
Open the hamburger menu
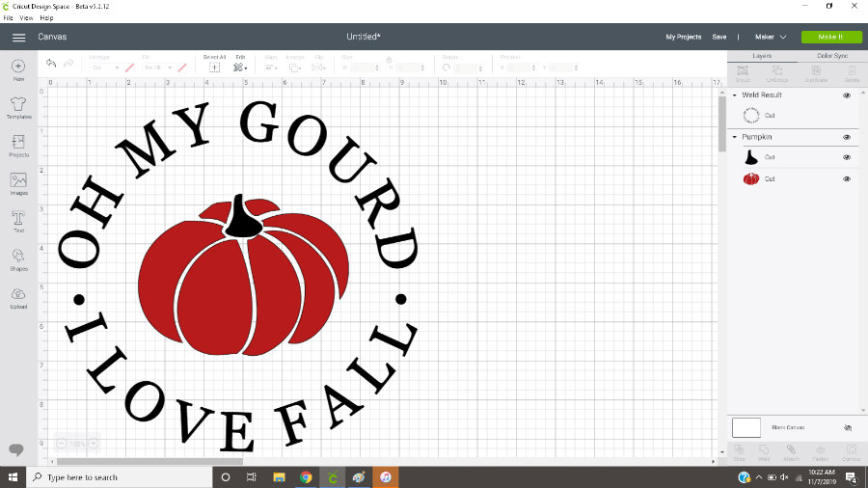click(x=18, y=37)
